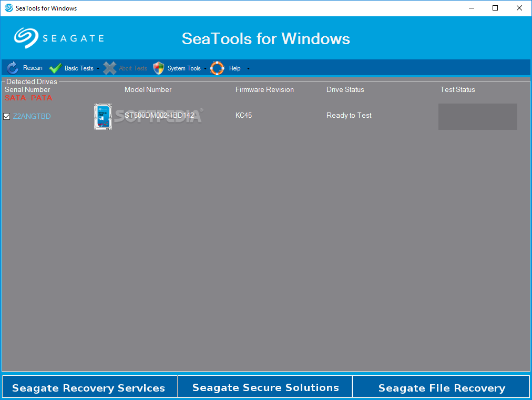Click the hard drive image for ST500DM002-1BD142
532x400 pixels.
pos(103,116)
